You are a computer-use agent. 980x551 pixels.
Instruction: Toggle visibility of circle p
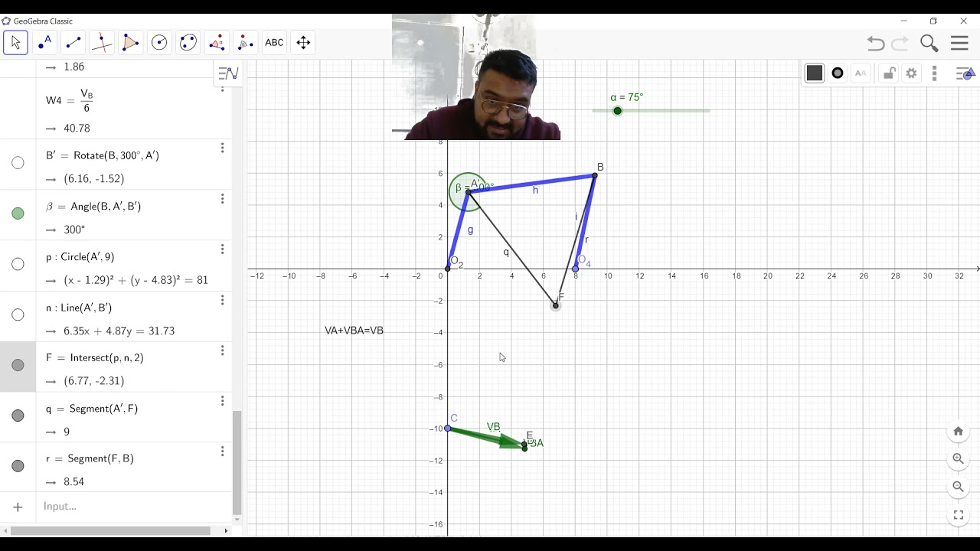[x=18, y=264]
